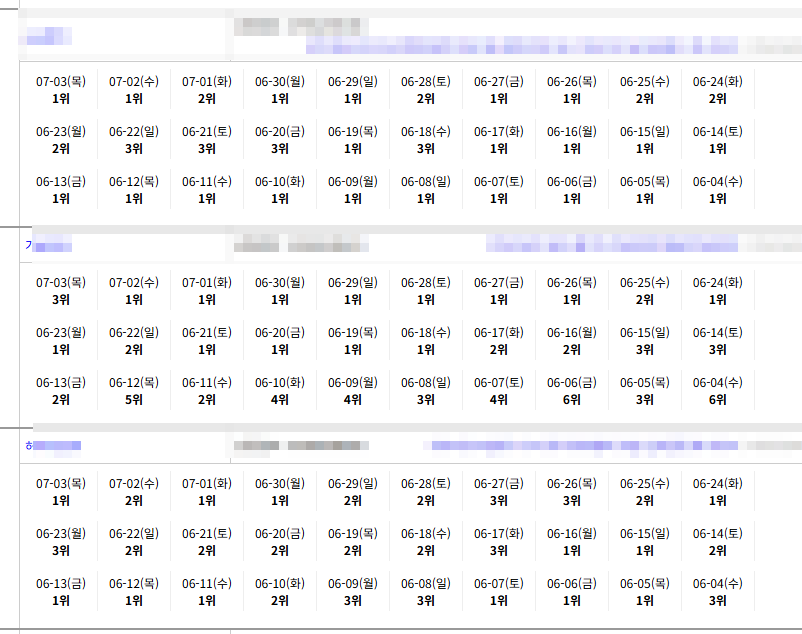
Task: Pick the 06-10(화) cell ranked 2위
Action: (x=280, y=592)
